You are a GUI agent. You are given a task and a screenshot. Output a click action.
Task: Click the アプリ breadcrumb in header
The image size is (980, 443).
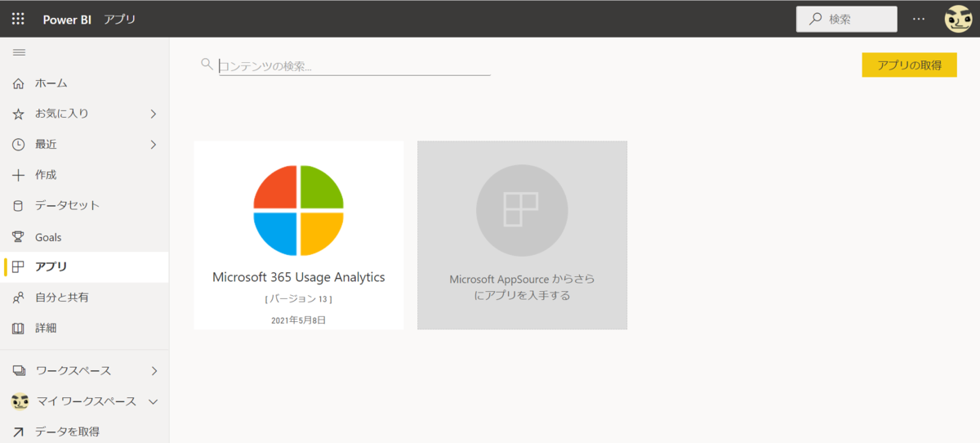pyautogui.click(x=120, y=19)
